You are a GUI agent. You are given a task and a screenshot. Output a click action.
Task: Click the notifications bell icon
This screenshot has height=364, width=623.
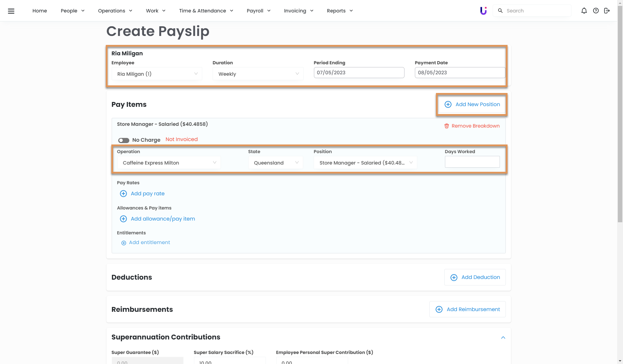[x=584, y=11]
